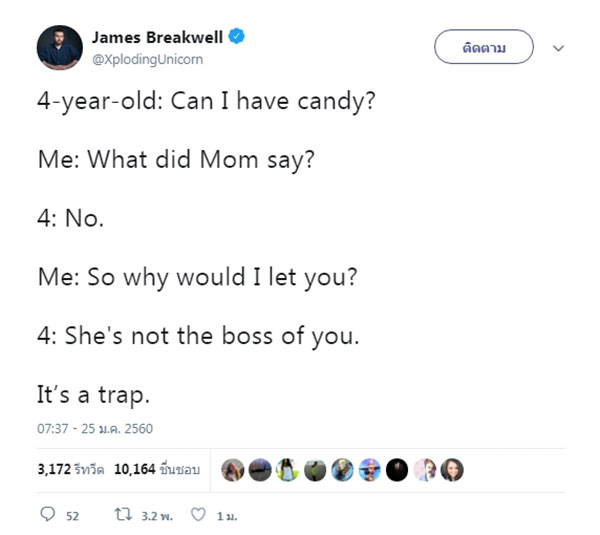The width and height of the screenshot is (600, 535).
Task: Click the reply count 52
Action: pyautogui.click(x=72, y=516)
